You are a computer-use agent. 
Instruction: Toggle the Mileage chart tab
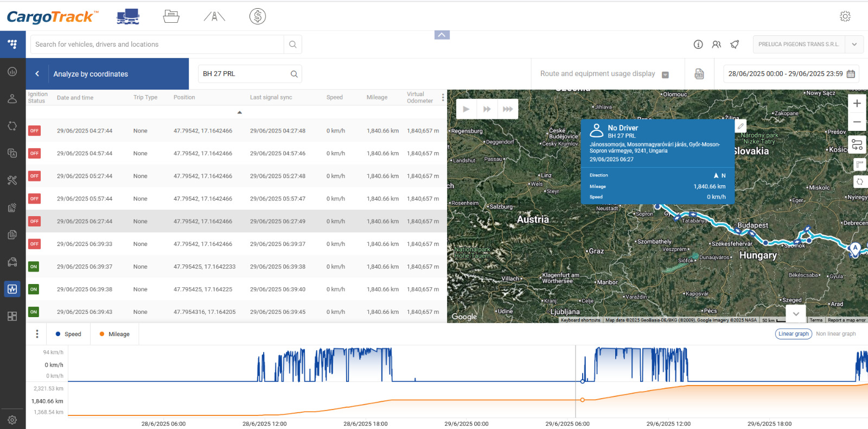[114, 334]
